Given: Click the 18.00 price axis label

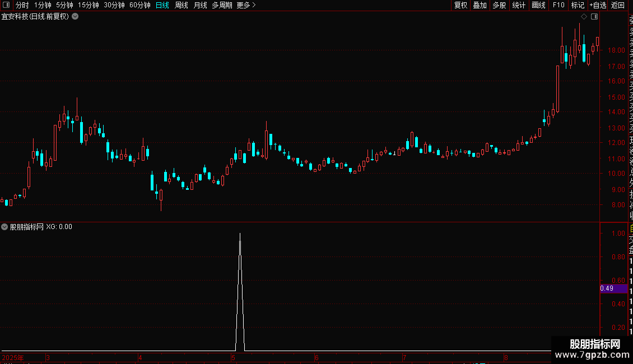Looking at the screenshot, I should tap(616, 50).
